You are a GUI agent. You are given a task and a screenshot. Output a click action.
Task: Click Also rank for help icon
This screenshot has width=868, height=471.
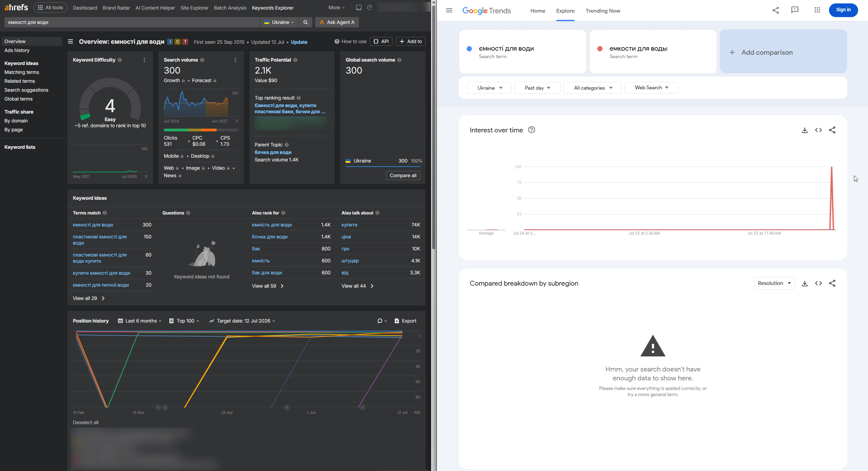pyautogui.click(x=283, y=213)
